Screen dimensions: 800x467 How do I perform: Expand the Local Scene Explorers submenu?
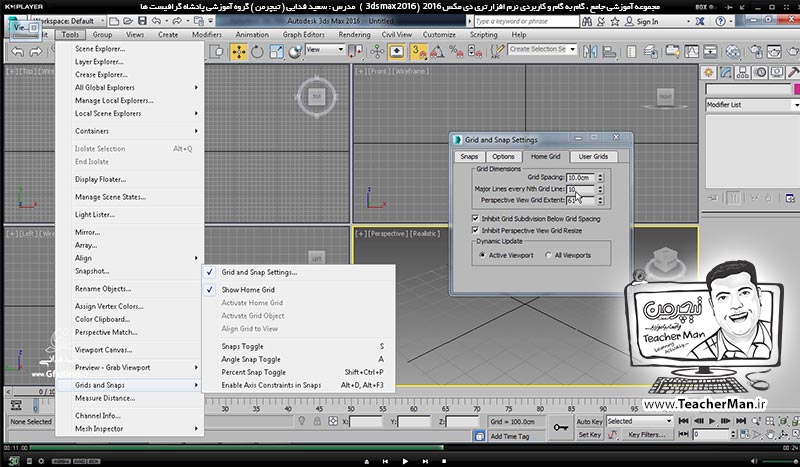(x=130, y=113)
